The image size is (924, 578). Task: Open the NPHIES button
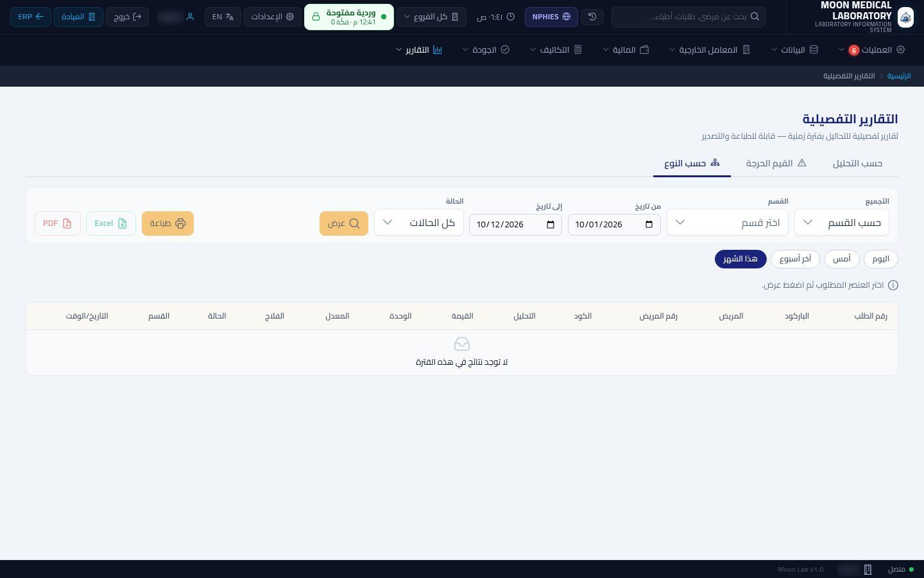552,17
